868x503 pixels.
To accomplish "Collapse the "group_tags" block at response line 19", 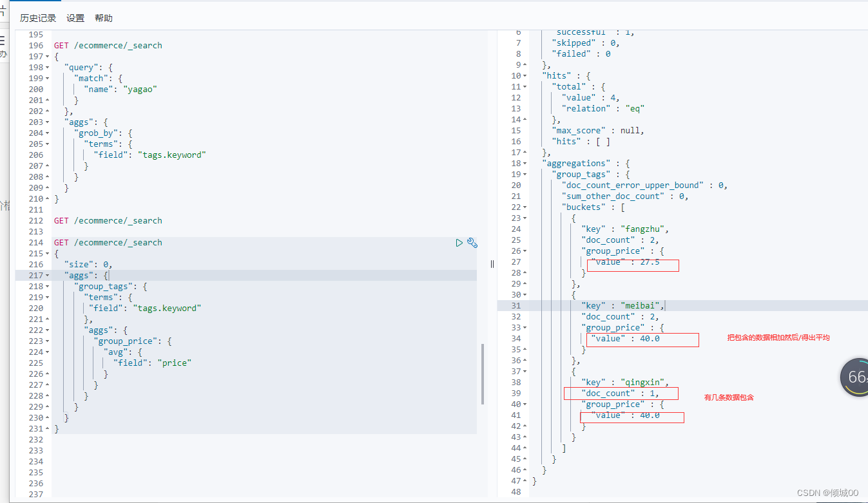I will pos(525,175).
